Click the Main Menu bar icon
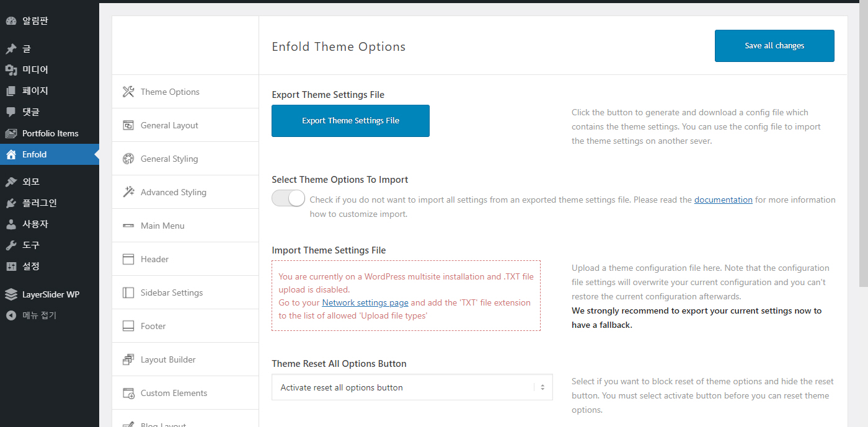Screen dimensions: 868x427 (x=128, y=226)
